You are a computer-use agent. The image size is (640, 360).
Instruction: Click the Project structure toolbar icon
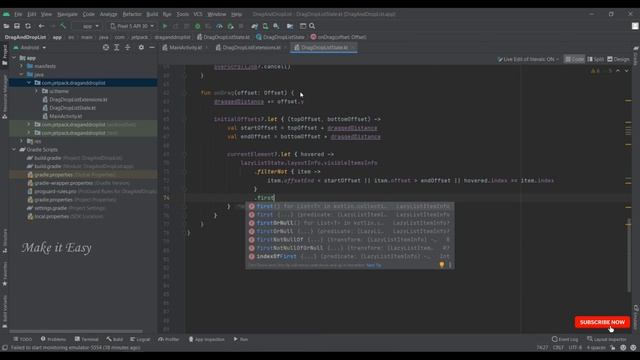click(290, 26)
